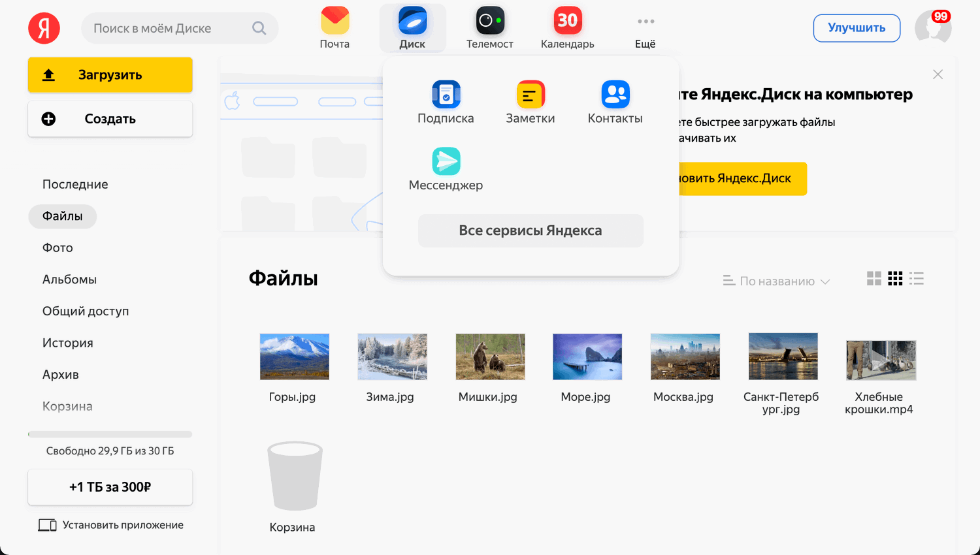The width and height of the screenshot is (980, 555).
Task: Click the yellow install Яндекс.Диск button
Action: (743, 178)
